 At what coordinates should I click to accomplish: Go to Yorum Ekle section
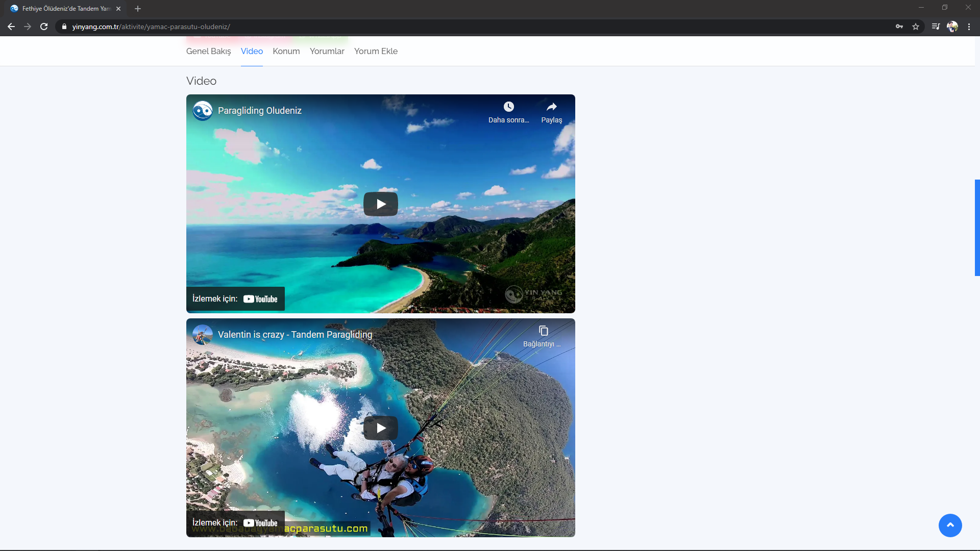[x=376, y=51]
